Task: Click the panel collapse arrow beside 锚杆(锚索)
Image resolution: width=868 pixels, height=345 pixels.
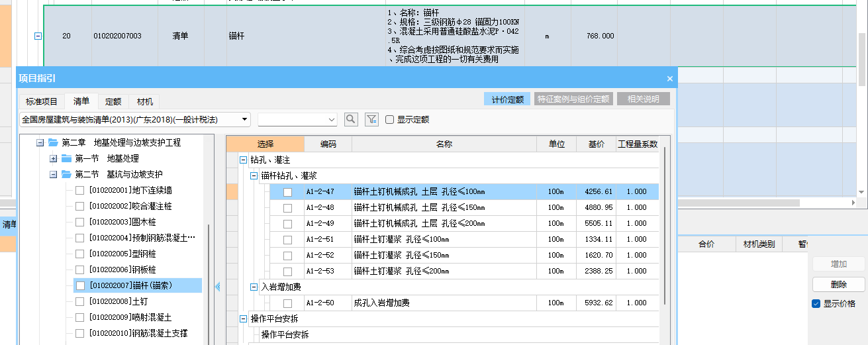Action: pyautogui.click(x=217, y=286)
